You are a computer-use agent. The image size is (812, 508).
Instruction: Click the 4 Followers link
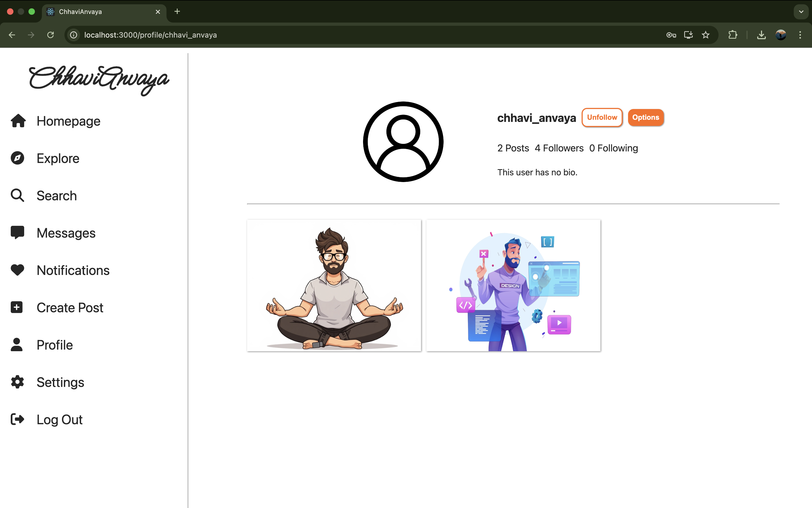point(559,148)
